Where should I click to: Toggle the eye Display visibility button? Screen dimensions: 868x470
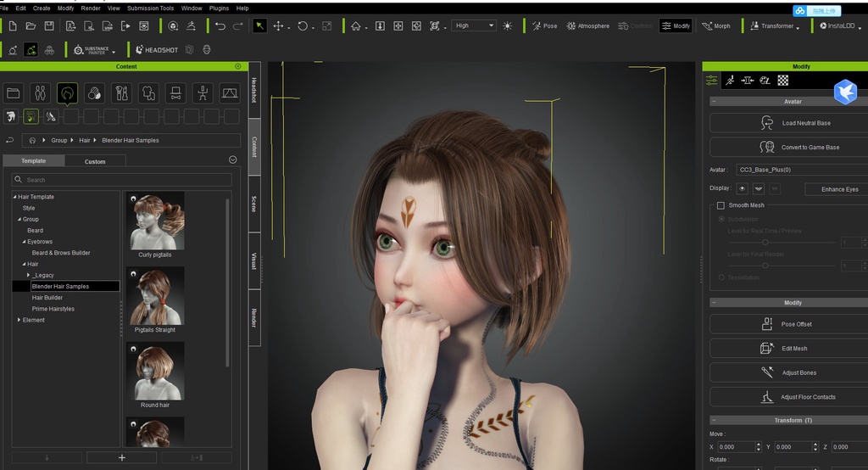pos(743,189)
